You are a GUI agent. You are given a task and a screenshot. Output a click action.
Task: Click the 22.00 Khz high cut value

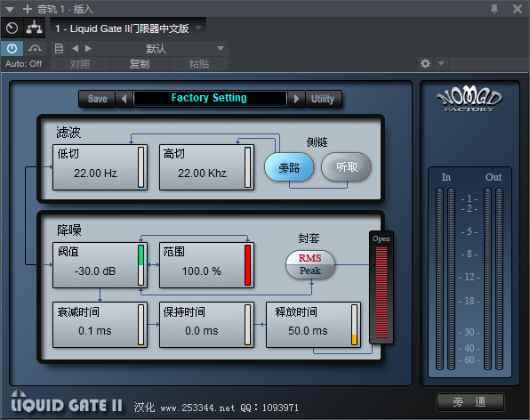coord(202,174)
